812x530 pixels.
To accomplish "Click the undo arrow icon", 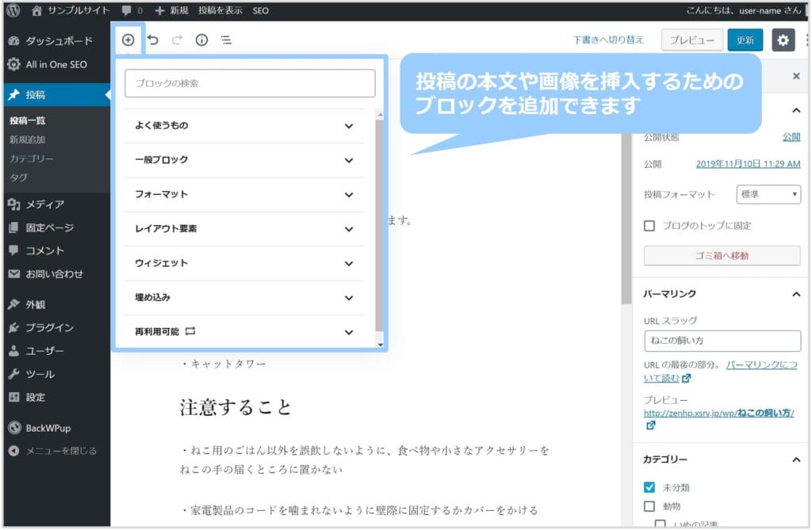I will click(x=153, y=40).
